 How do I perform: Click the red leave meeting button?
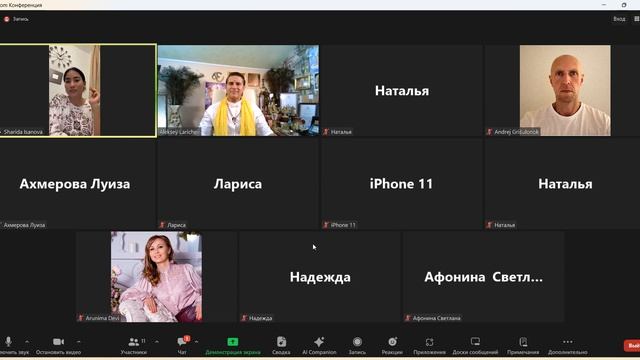point(632,346)
